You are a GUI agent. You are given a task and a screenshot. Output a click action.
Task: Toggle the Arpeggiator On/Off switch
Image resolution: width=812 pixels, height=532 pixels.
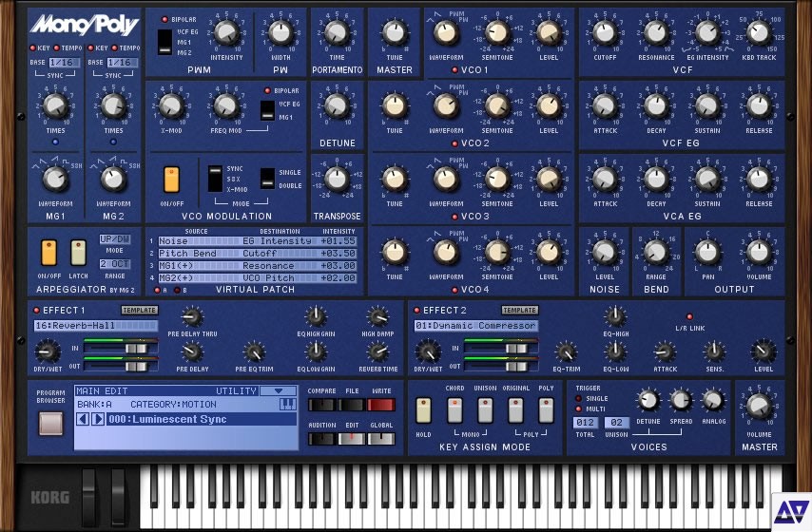point(48,253)
